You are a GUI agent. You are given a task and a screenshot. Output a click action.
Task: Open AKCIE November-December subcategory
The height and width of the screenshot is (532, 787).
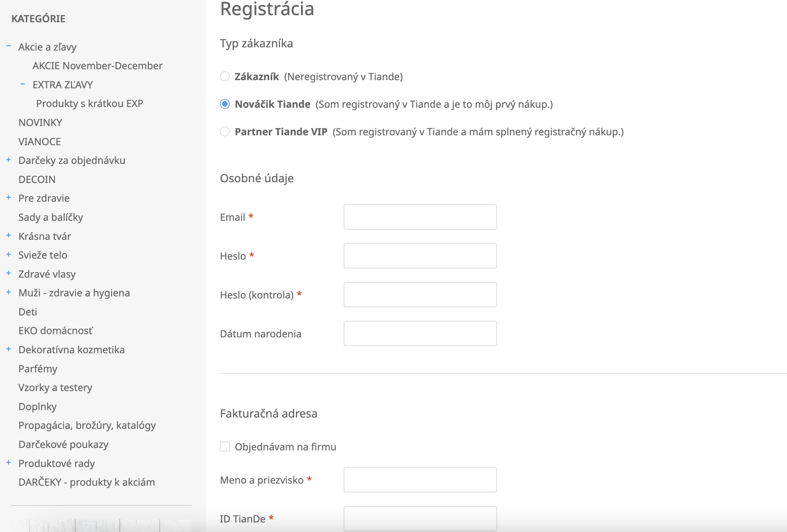click(x=98, y=66)
